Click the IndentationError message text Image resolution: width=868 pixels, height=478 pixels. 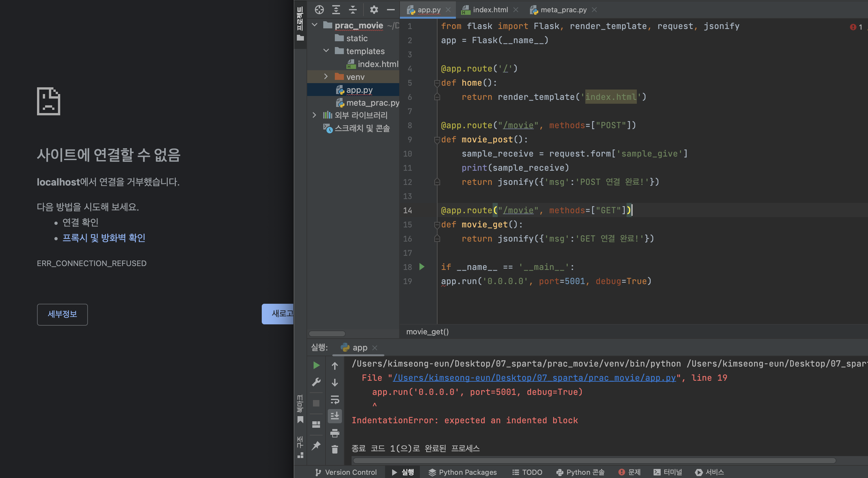(465, 420)
